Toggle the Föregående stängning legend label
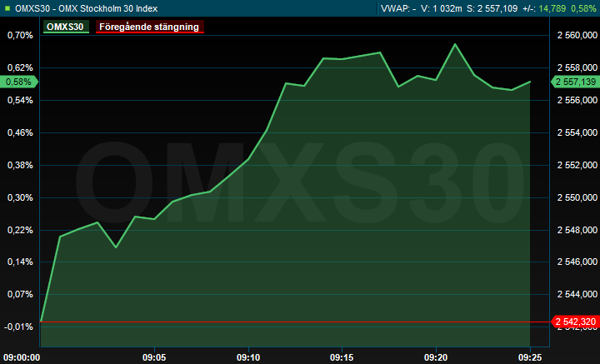The image size is (600, 364). click(x=149, y=27)
